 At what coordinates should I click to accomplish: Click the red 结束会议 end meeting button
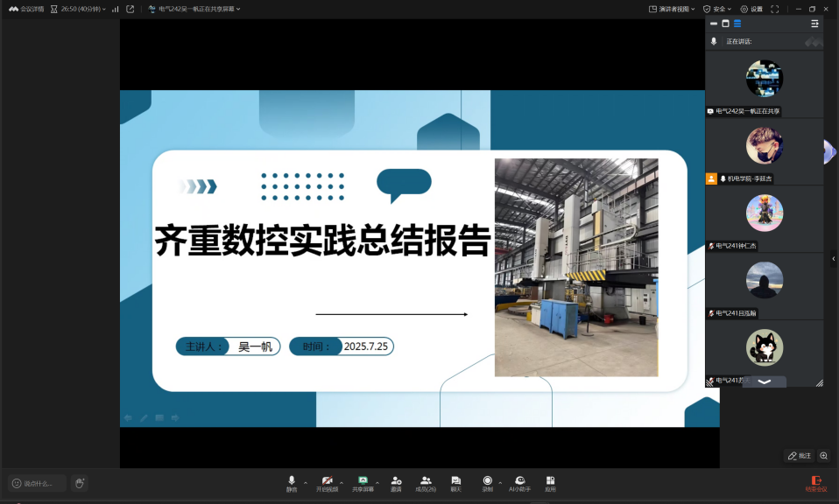(x=815, y=483)
